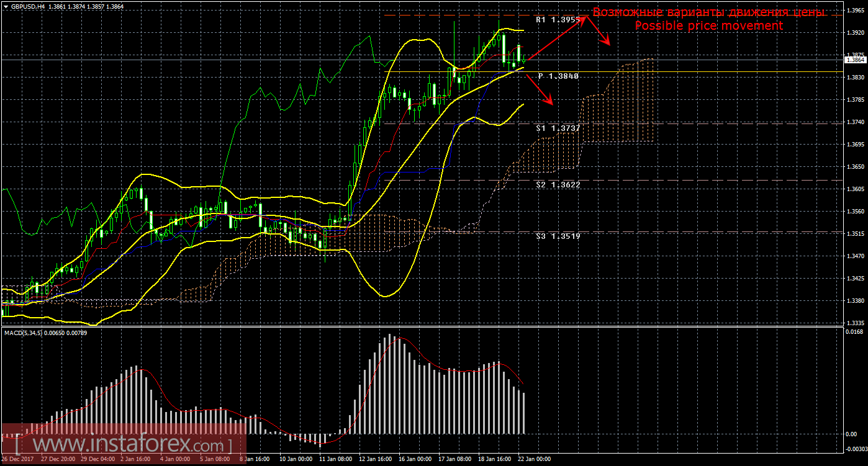Screen dimensions: 868x466
Task: Click the 1.3515 price scale value
Action: pyautogui.click(x=855, y=234)
